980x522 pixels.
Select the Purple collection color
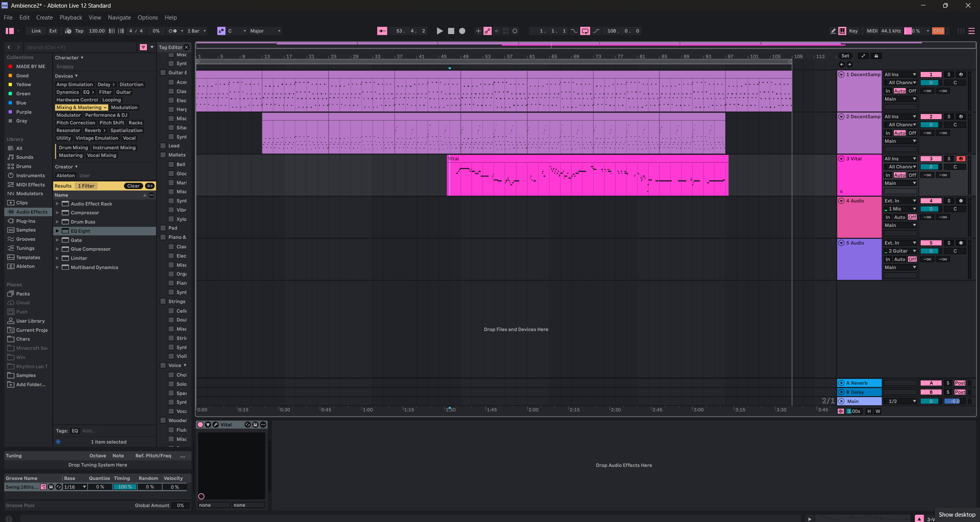24,112
